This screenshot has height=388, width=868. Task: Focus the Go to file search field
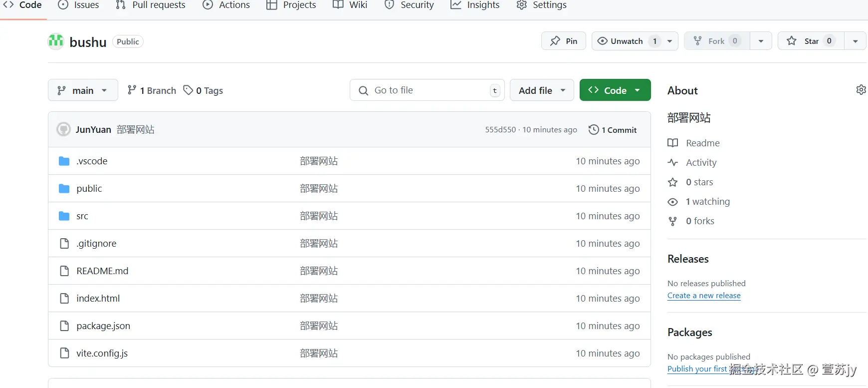(x=427, y=90)
